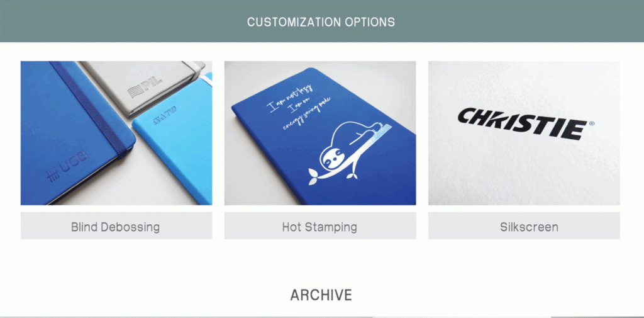This screenshot has height=318, width=644.
Task: Open the Blind Debossing notebooks image
Action: pyautogui.click(x=116, y=133)
